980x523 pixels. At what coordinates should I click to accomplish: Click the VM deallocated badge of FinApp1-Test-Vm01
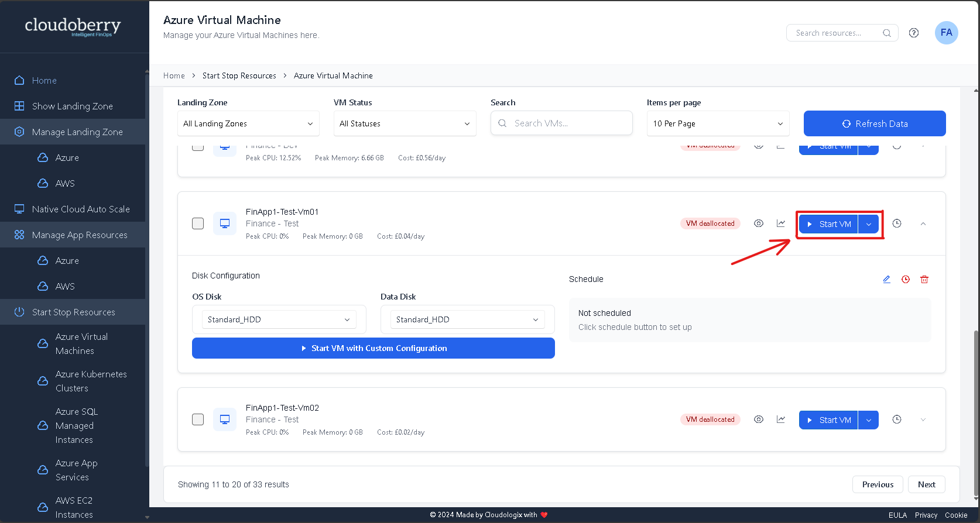[x=710, y=223]
